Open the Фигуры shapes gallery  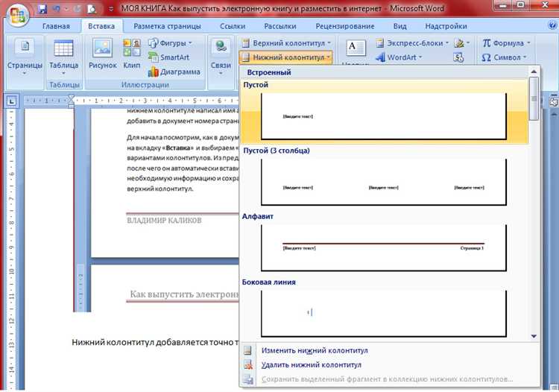pyautogui.click(x=170, y=43)
